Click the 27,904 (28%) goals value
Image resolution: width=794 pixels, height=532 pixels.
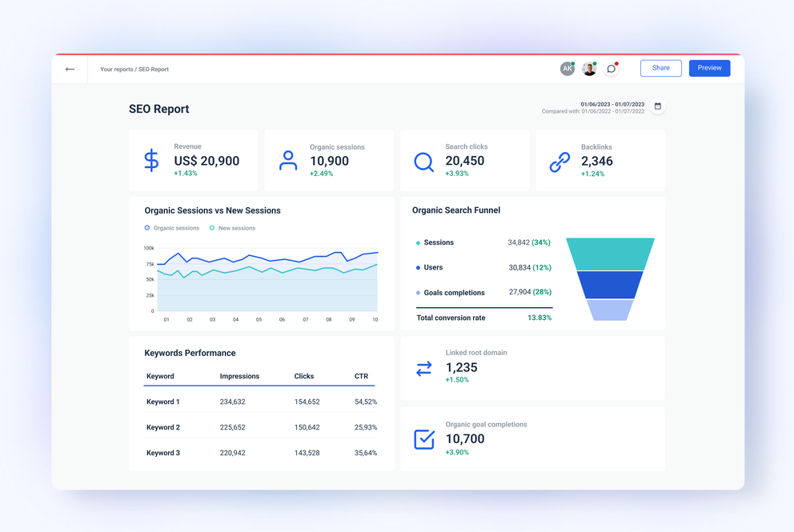pyautogui.click(x=530, y=292)
